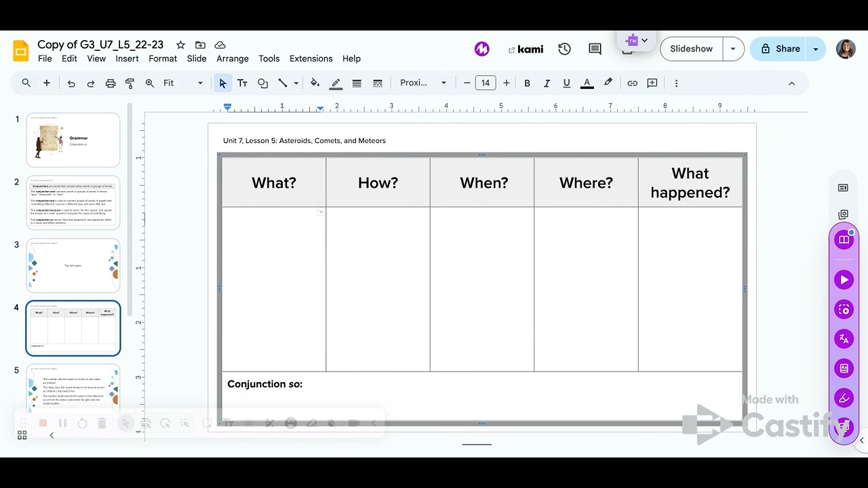Open the Arrange menu
The image size is (868, 488).
(233, 59)
